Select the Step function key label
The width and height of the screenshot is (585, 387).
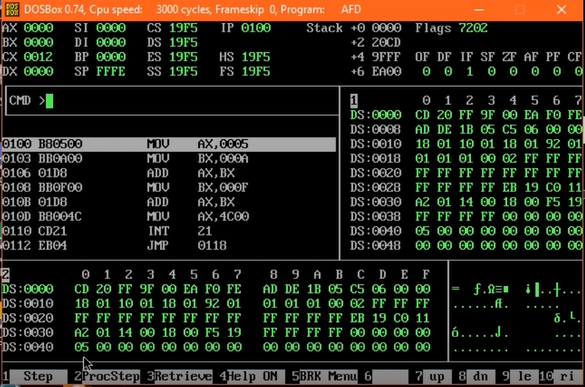(38, 376)
